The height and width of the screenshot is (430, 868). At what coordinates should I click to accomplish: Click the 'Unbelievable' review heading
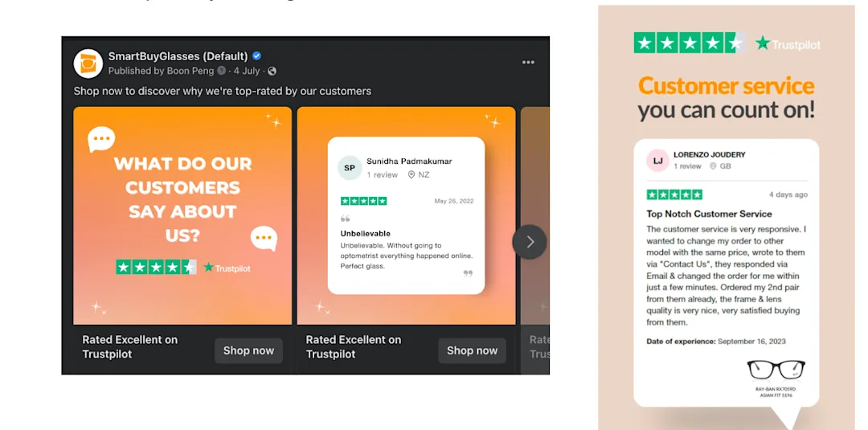click(366, 233)
